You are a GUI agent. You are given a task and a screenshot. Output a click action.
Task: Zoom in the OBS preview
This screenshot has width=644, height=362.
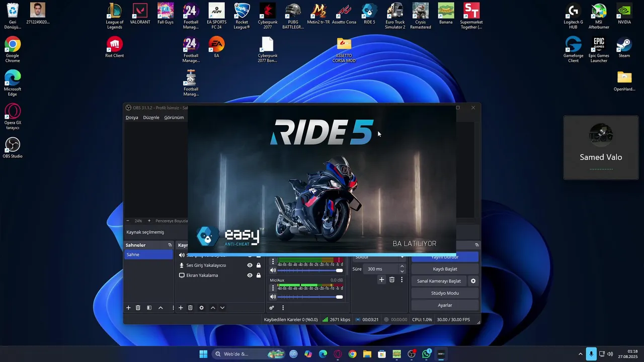click(149, 221)
